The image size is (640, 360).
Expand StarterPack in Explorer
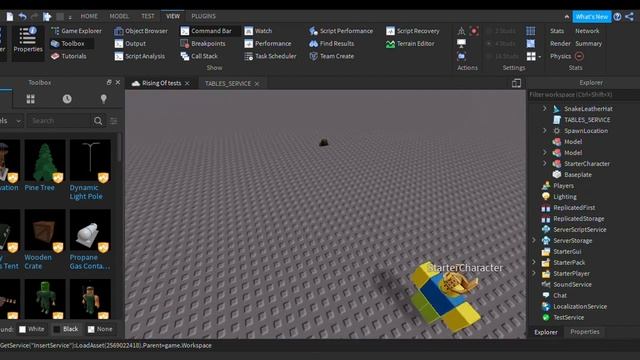(533, 262)
